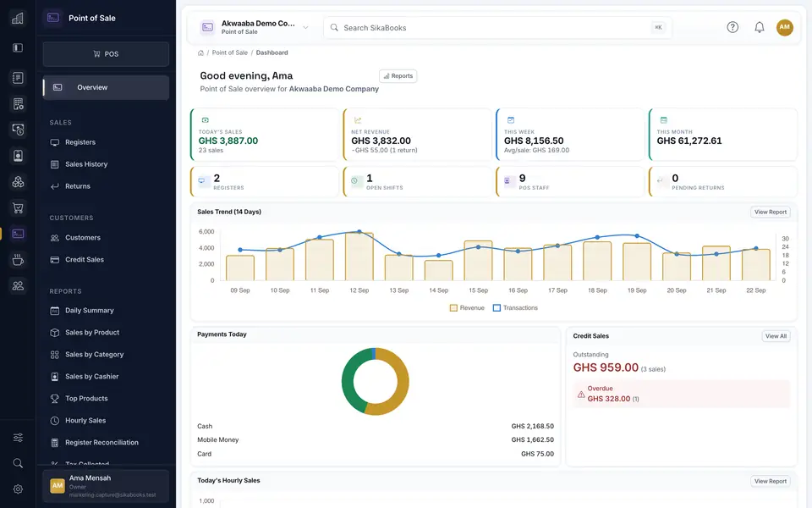Click the Point of Sale logo icon in sidebar header
The width and height of the screenshot is (812, 508).
[x=52, y=18]
